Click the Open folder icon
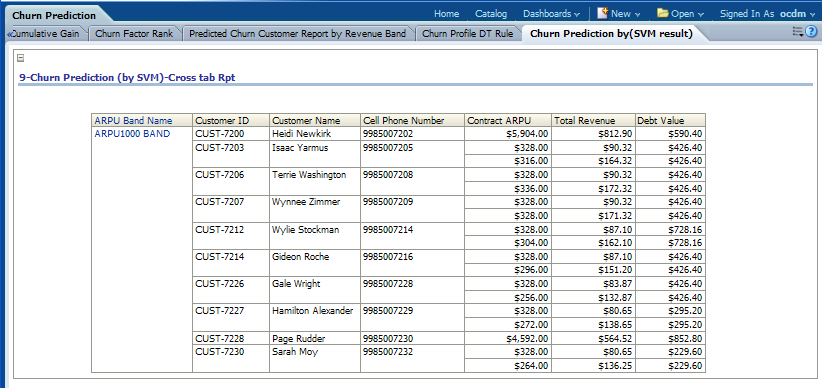822x388 pixels. tap(663, 13)
